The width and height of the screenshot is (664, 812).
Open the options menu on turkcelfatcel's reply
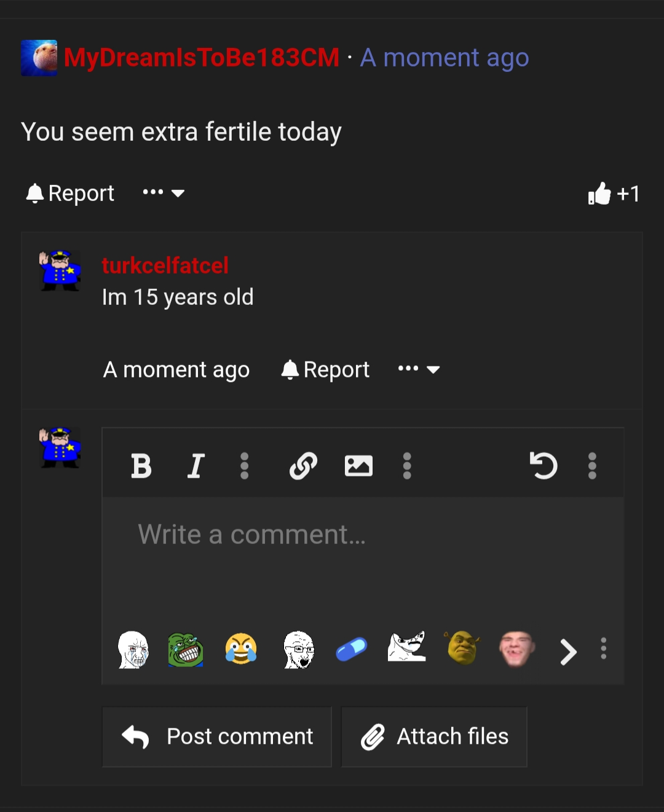pos(419,369)
